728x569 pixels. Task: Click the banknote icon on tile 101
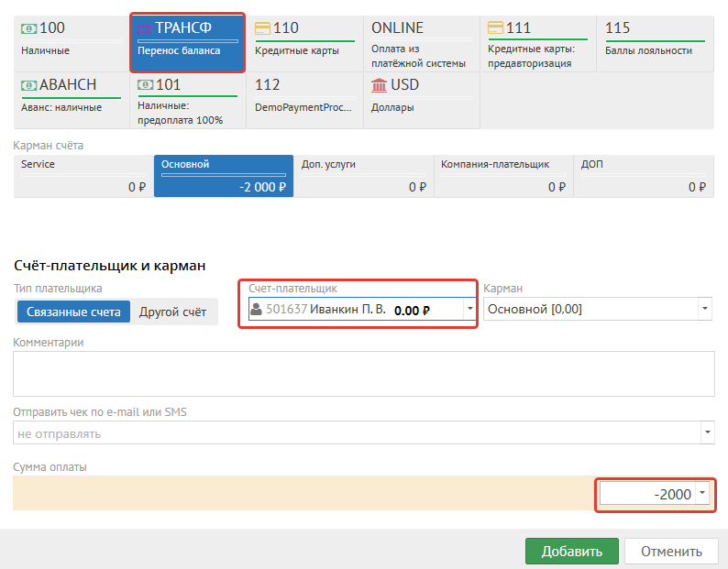[145, 85]
